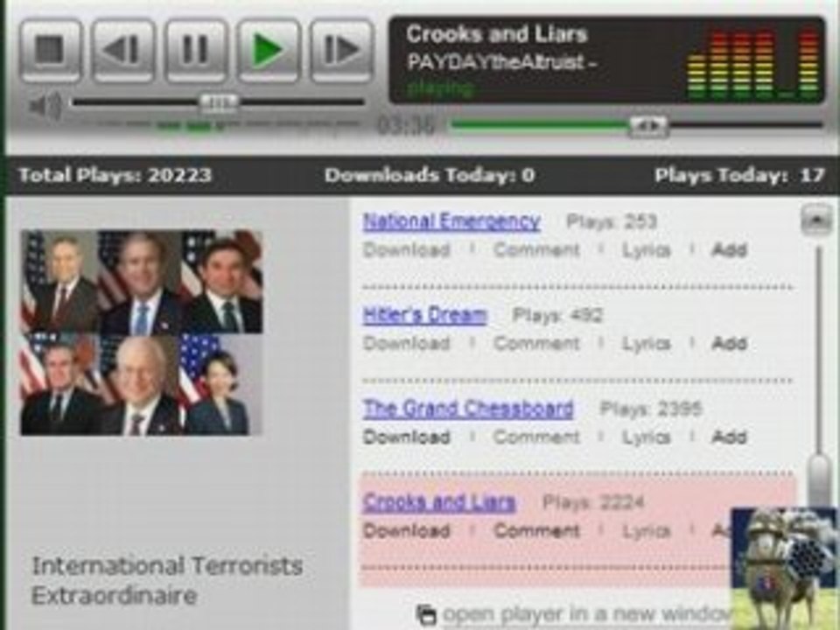840x630 pixels.
Task: Click the Plays: 492 count text
Action: pyautogui.click(x=557, y=315)
